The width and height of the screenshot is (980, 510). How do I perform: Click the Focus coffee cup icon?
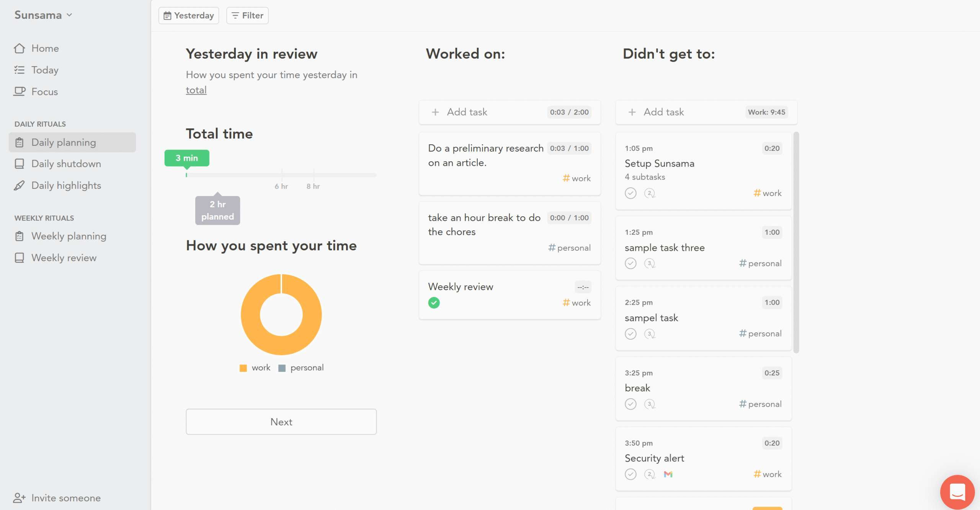[x=19, y=91]
